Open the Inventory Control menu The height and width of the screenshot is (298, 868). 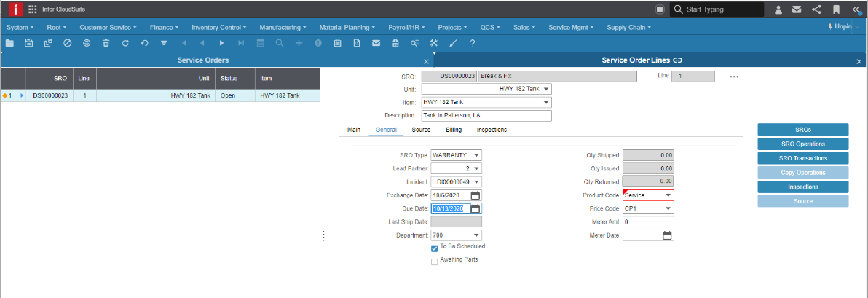(x=218, y=27)
